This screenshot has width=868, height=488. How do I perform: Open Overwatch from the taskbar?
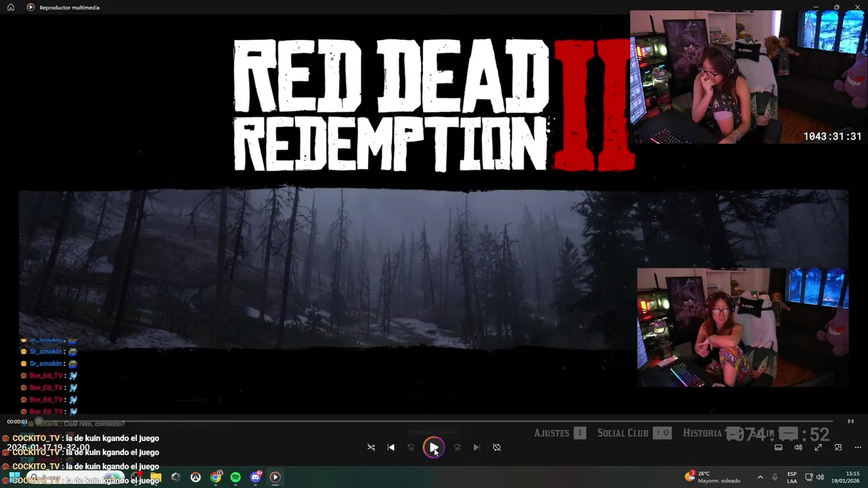tap(196, 477)
